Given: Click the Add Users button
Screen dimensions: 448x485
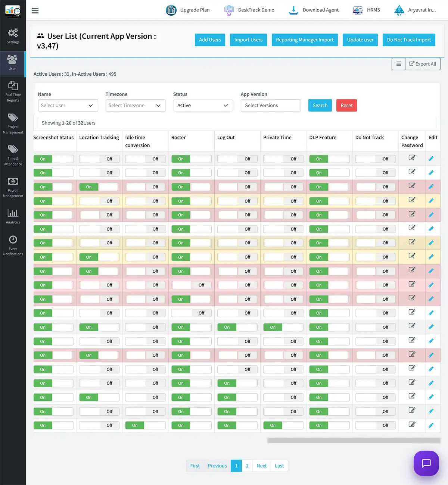Looking at the screenshot, I should [210, 40].
